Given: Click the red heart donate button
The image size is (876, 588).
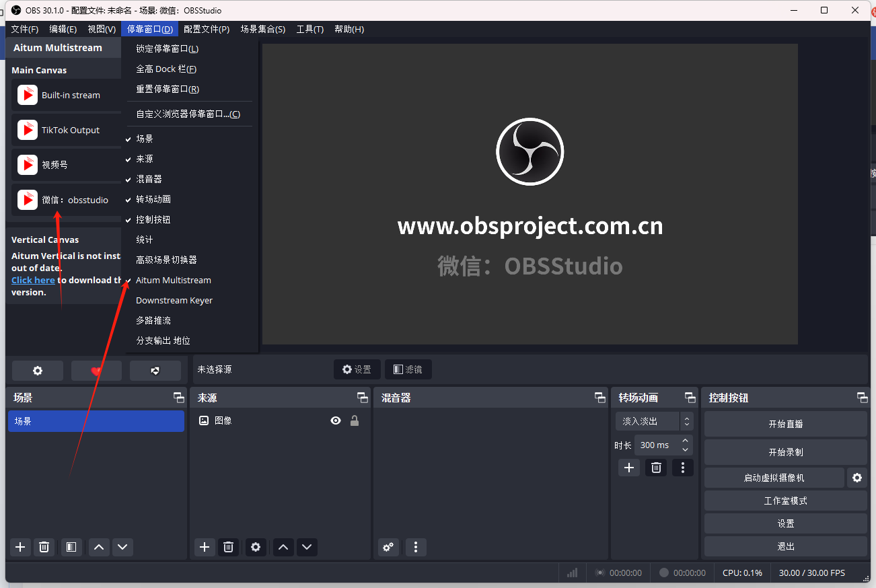Looking at the screenshot, I should coord(96,371).
